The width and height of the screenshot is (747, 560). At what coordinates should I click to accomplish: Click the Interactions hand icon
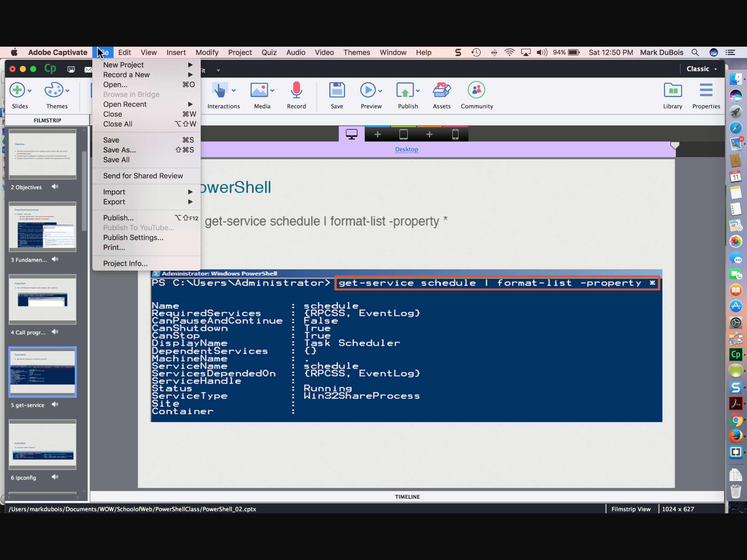(x=219, y=90)
